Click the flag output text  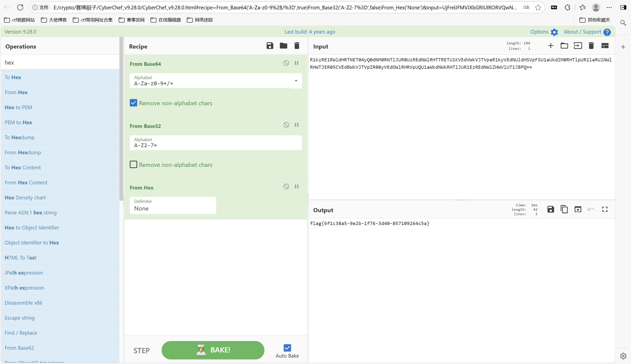[x=369, y=224]
